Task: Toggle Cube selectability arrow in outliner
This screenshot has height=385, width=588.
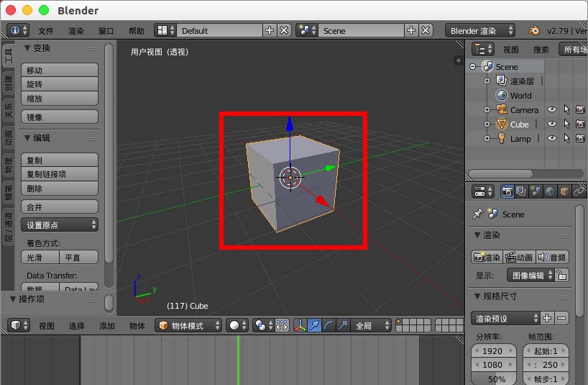Action: click(x=566, y=124)
